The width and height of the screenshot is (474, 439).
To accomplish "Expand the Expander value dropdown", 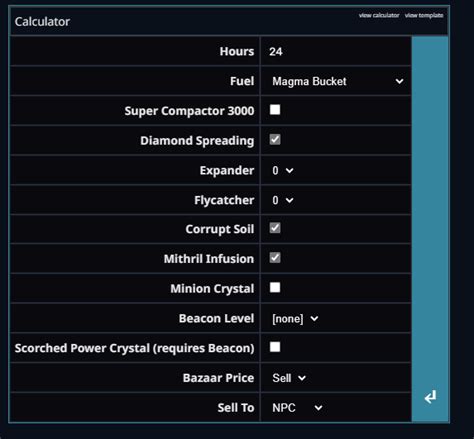I will pyautogui.click(x=283, y=170).
